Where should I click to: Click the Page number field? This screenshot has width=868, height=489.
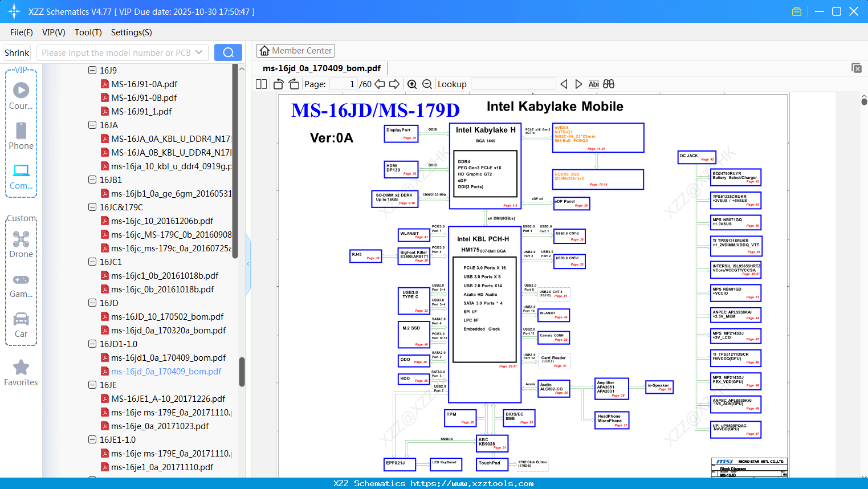click(x=344, y=84)
